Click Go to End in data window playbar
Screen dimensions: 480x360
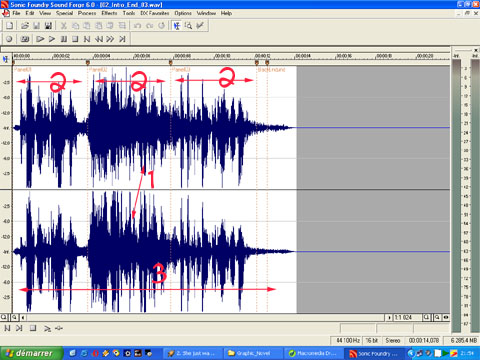pyautogui.click(x=19, y=328)
